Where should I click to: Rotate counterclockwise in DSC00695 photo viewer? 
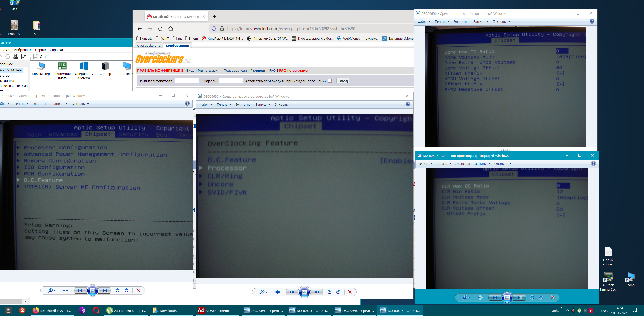(x=330, y=292)
